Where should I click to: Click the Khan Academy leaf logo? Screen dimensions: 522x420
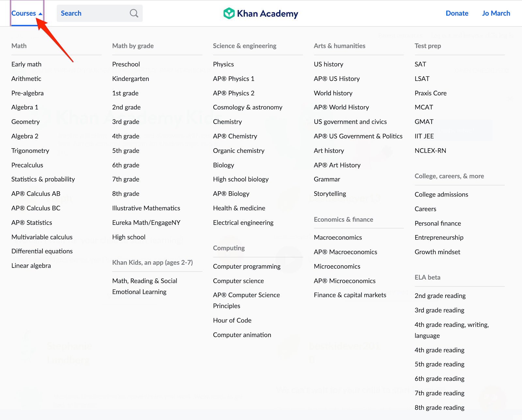(229, 13)
